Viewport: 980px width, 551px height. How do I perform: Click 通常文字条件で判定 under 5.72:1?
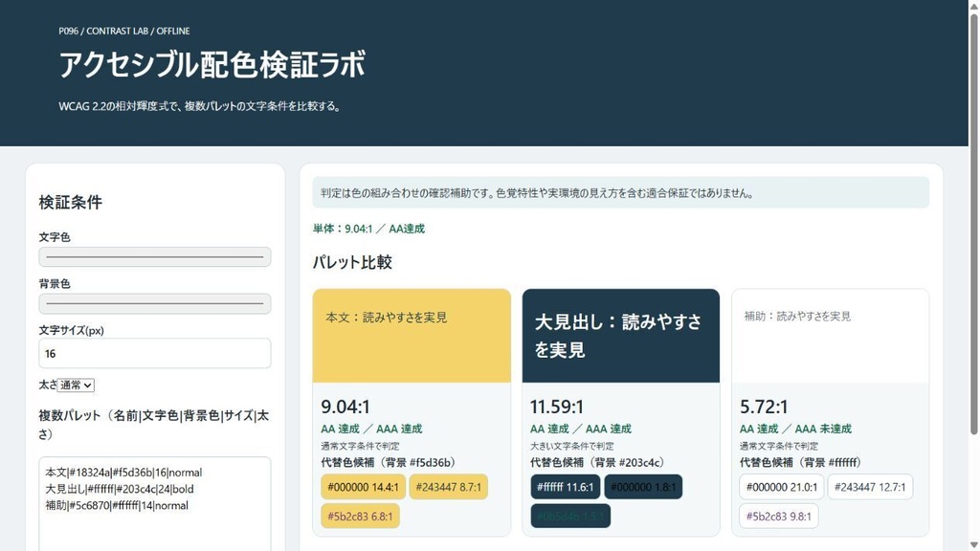[779, 446]
